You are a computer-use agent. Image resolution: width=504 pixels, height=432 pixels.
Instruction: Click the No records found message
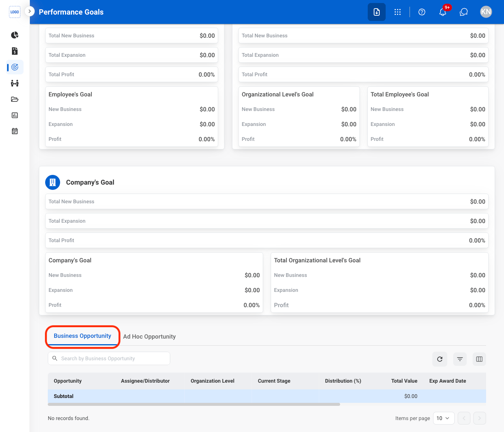69,418
